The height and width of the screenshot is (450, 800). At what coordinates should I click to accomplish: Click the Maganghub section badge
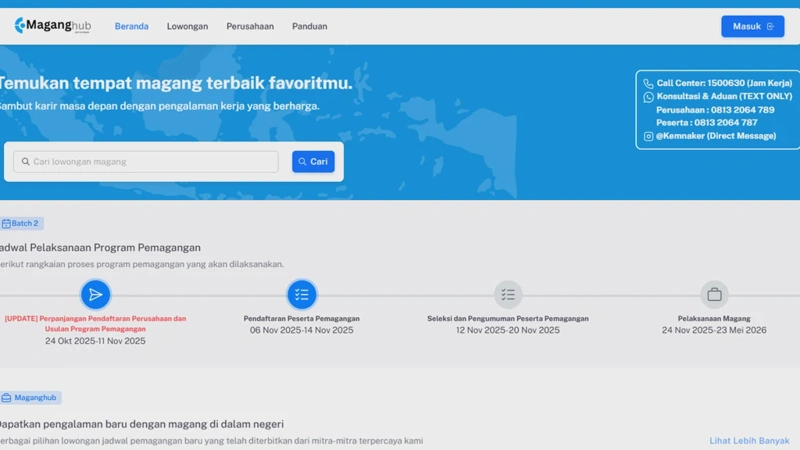(30, 397)
